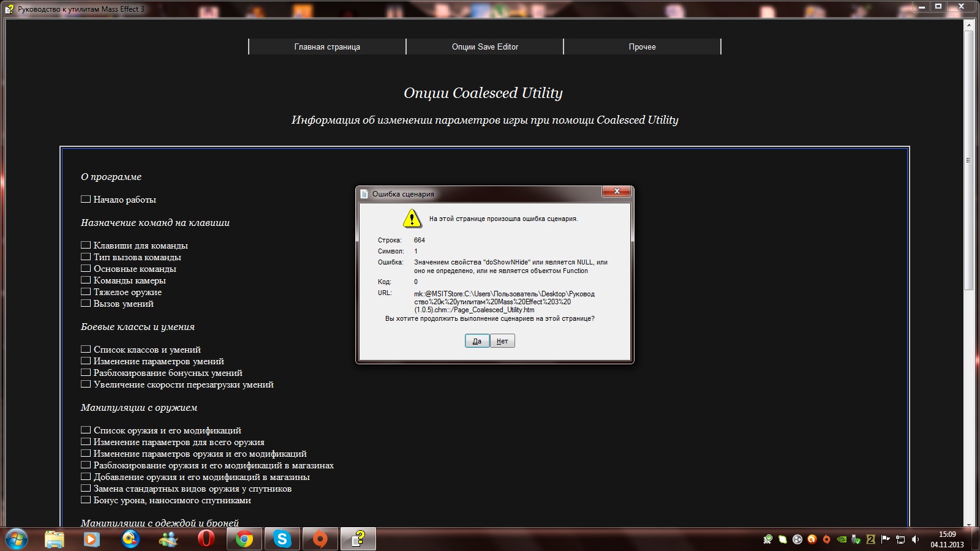Toggle "Изменение параметров для всего оружия" checkbox

coord(86,441)
